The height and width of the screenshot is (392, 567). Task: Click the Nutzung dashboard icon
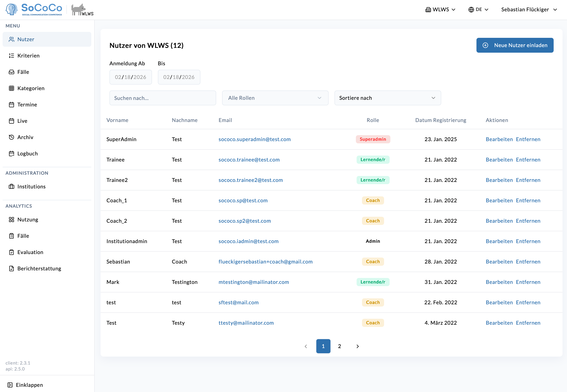11,220
